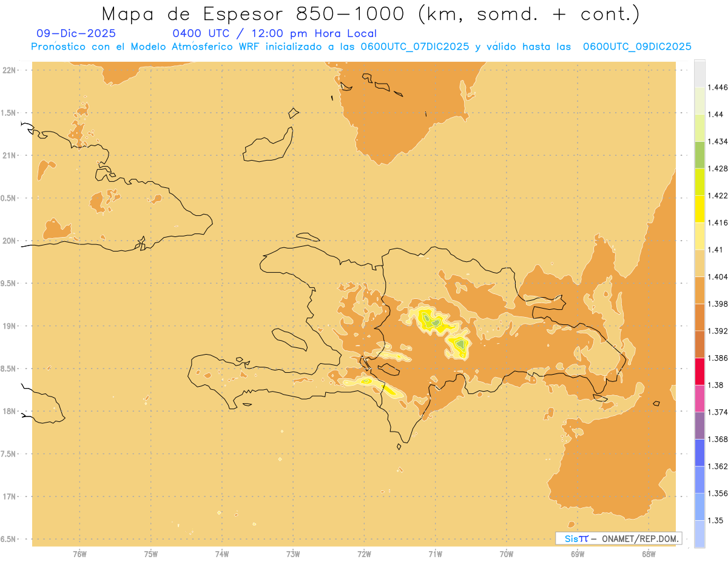Viewport: 728px width, 562px height.
Task: Click the '69W' longitude label
Action: coord(578,554)
